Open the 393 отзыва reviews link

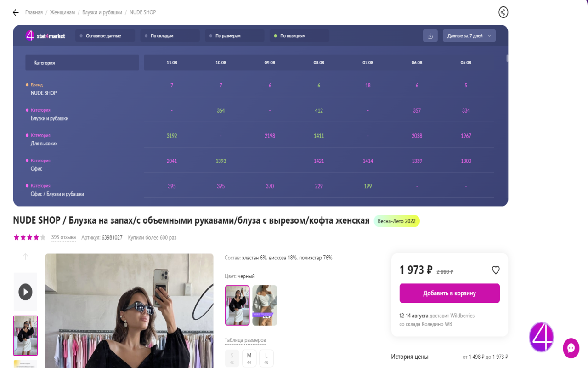point(63,237)
